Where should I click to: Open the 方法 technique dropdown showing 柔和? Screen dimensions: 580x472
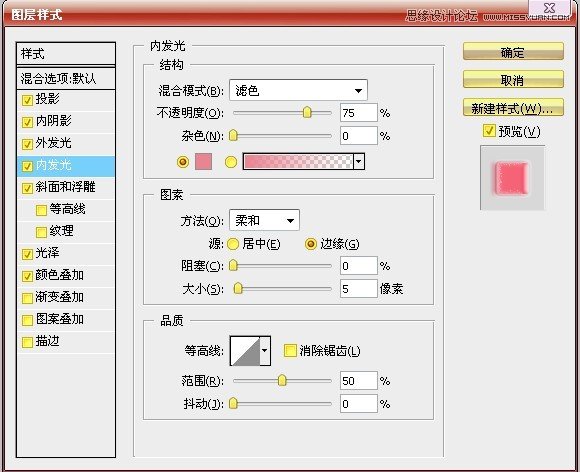coord(264,220)
